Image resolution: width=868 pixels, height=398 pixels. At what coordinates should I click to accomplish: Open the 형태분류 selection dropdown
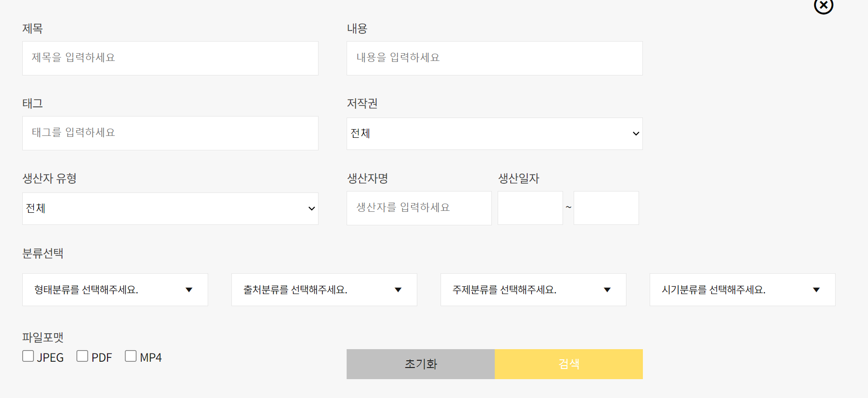(x=115, y=290)
